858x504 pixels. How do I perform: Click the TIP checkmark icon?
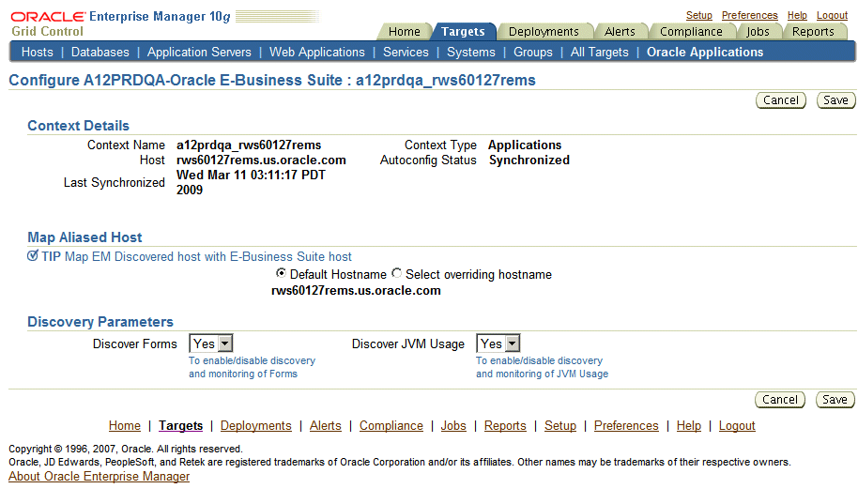[x=33, y=255]
